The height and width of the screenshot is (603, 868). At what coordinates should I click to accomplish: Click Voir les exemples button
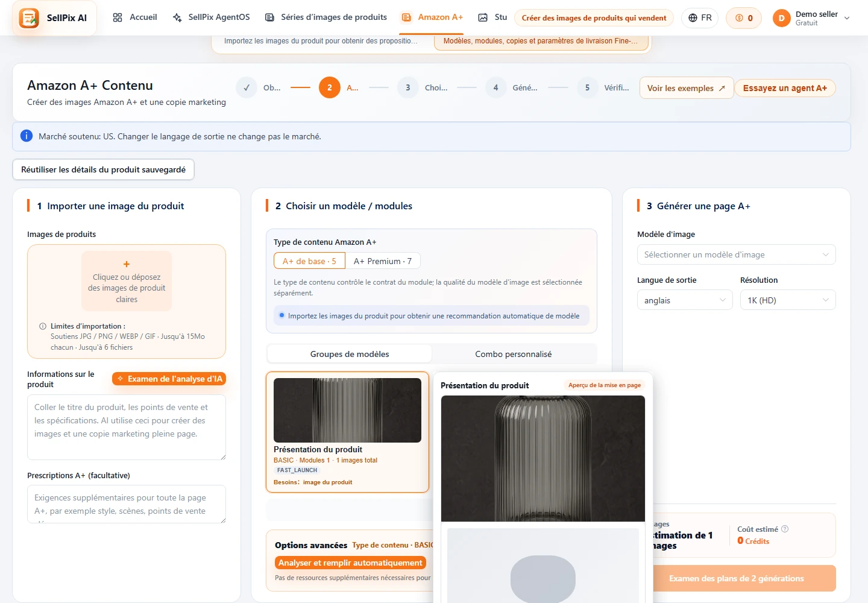click(687, 88)
